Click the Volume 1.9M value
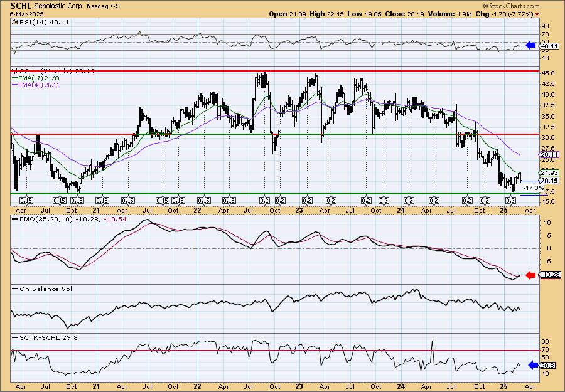Viewport: 565px width, 392px height. pyautogui.click(x=450, y=14)
